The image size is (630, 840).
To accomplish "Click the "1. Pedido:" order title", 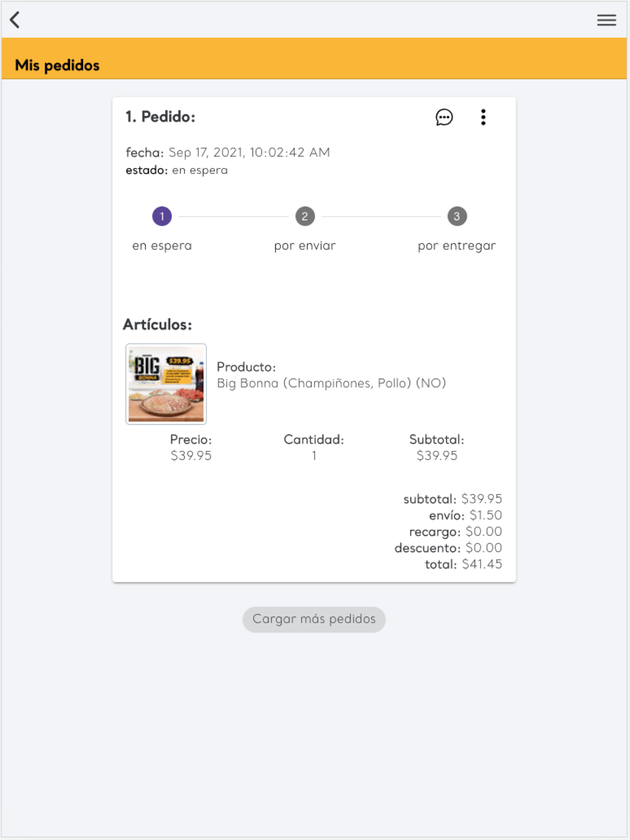I will 161,116.
